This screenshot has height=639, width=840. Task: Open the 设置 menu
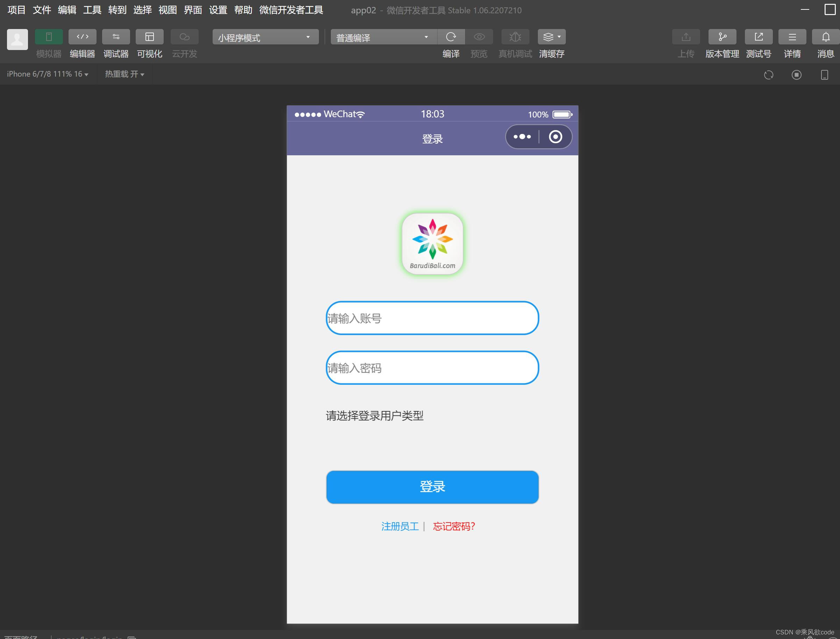(218, 10)
